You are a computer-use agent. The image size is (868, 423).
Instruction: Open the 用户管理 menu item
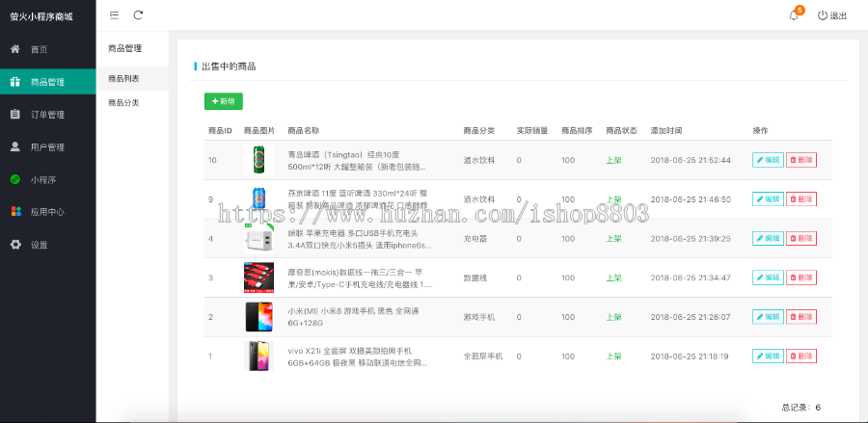coord(47,147)
